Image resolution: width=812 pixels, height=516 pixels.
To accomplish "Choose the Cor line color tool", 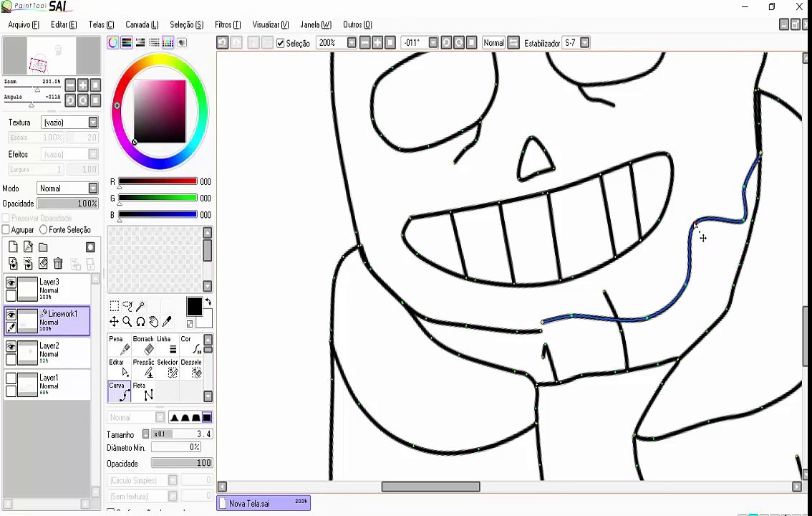I will (190, 345).
